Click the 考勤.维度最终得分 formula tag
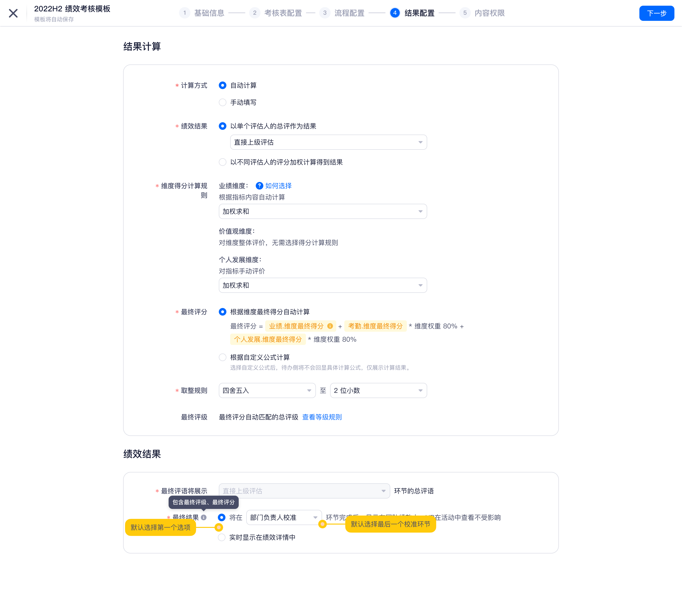 click(x=375, y=326)
